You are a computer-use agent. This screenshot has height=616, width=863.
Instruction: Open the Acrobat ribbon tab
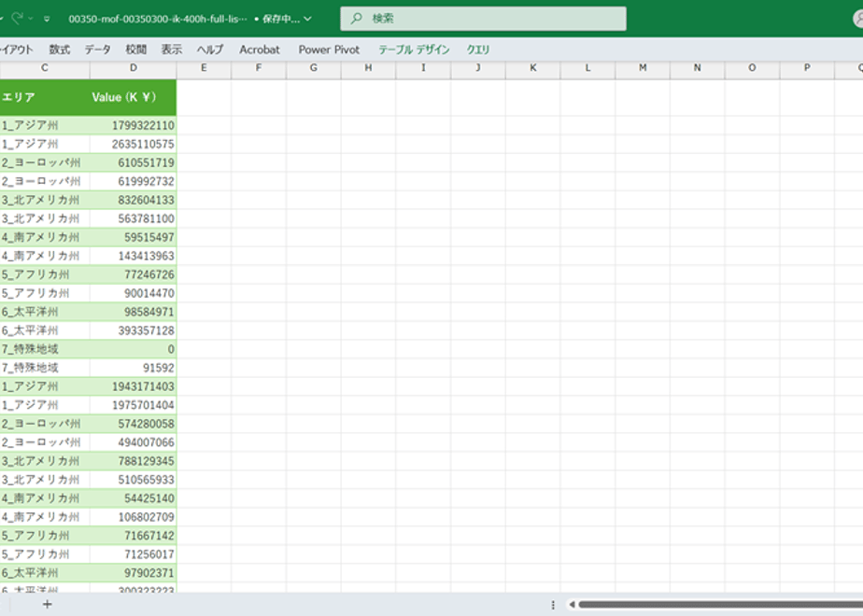point(260,49)
